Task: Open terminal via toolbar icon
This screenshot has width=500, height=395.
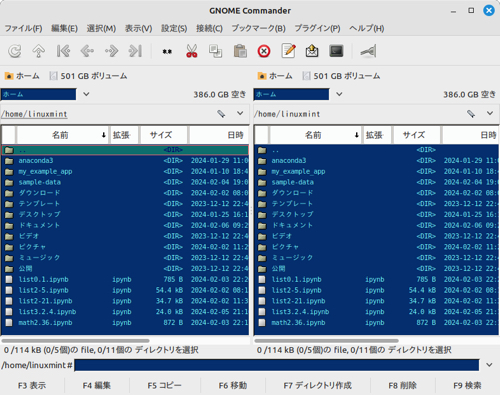Action: pyautogui.click(x=336, y=51)
